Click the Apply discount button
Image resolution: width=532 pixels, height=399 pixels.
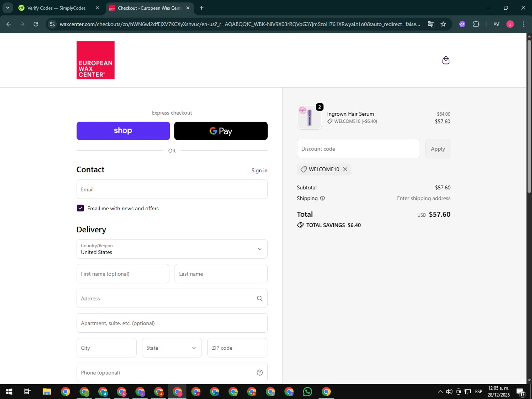point(438,149)
